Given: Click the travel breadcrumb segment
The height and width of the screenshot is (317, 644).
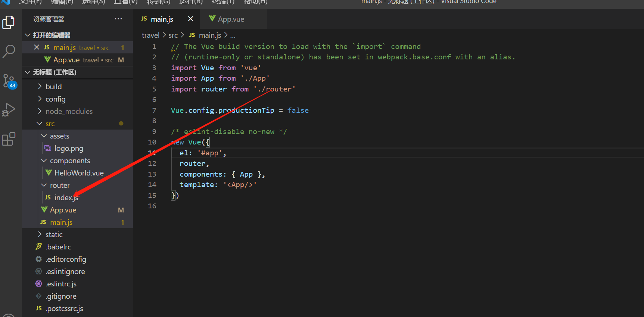Looking at the screenshot, I should [150, 35].
